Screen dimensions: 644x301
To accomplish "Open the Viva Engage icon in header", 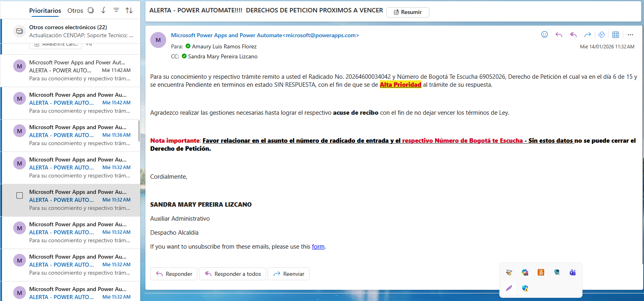I will [x=602, y=35].
